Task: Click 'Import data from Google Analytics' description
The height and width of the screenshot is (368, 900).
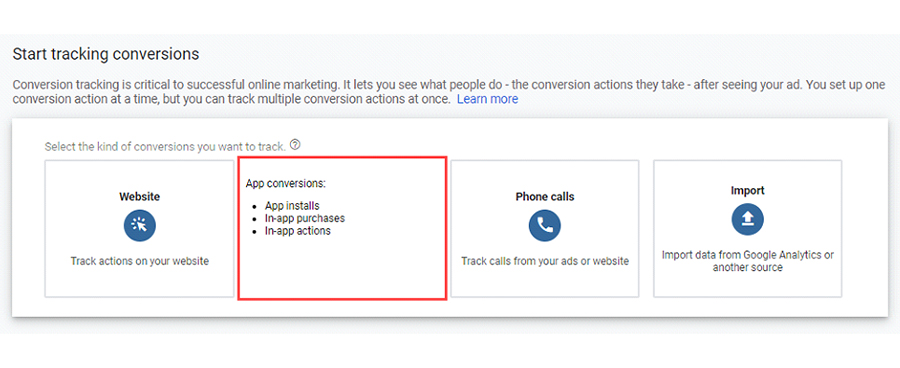Action: [x=748, y=261]
